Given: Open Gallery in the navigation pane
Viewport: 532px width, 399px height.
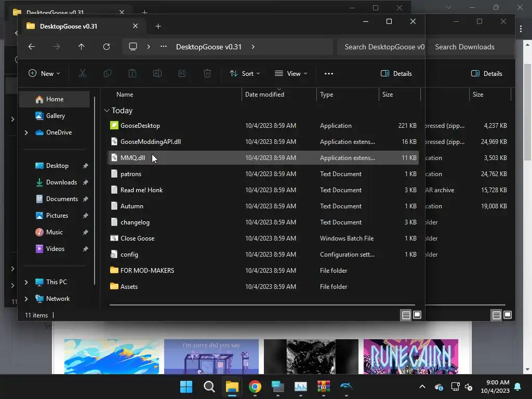Looking at the screenshot, I should 54,116.
